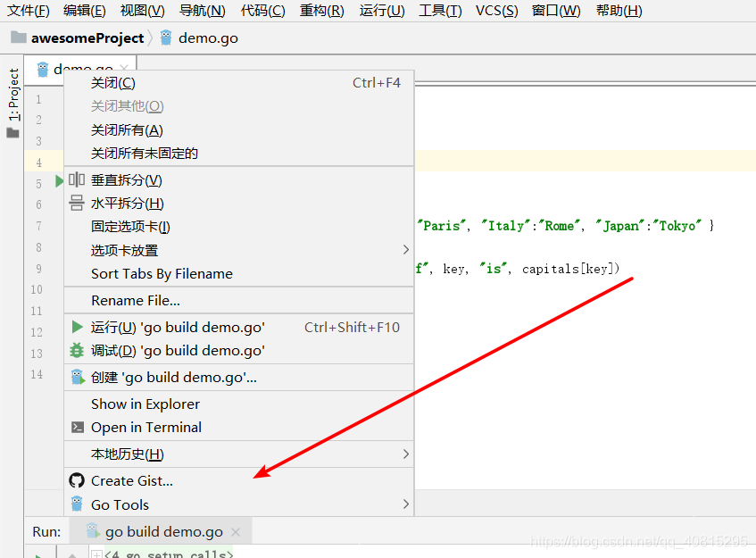This screenshot has width=756, height=558.
Task: Click the GitHub icon beside Create Gist
Action: point(77,481)
